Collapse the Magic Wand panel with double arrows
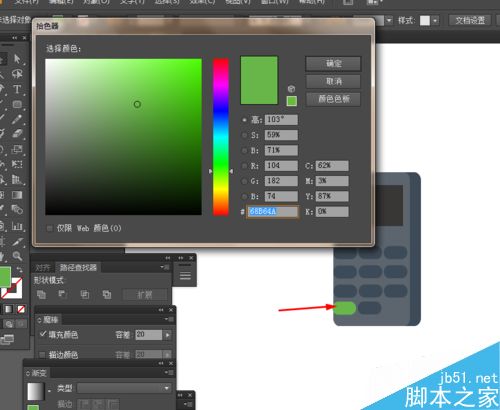The width and height of the screenshot is (500, 410). 161,310
